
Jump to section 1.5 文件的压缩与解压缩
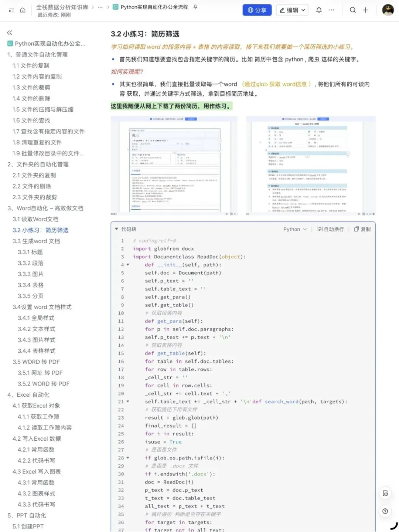pyautogui.click(x=43, y=109)
